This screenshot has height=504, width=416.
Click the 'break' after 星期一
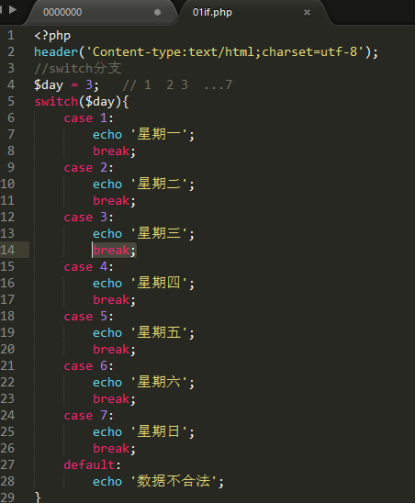coord(111,151)
